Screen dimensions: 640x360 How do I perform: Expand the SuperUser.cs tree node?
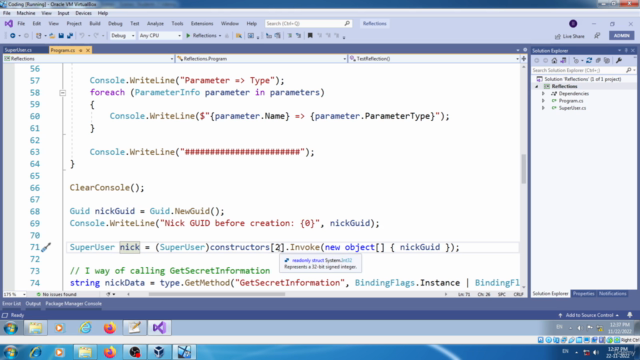543,108
